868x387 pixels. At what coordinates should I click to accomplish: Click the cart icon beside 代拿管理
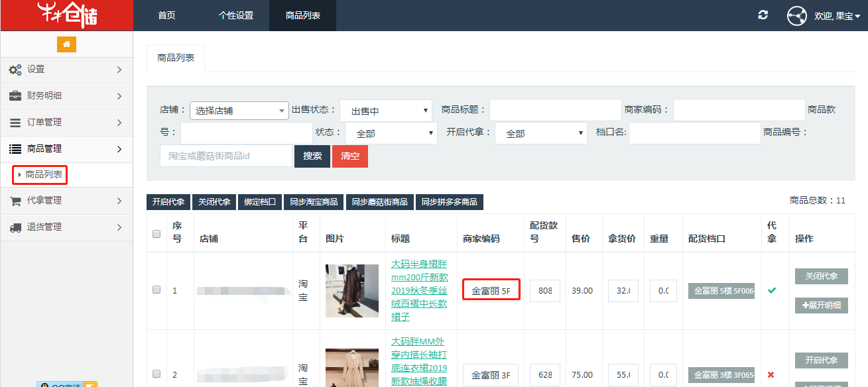pyautogui.click(x=15, y=201)
